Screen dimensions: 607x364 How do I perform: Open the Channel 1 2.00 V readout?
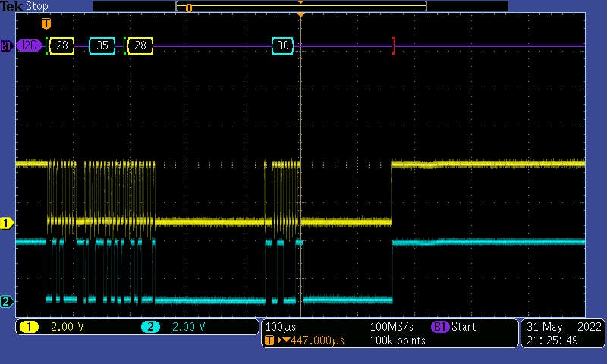click(53, 327)
